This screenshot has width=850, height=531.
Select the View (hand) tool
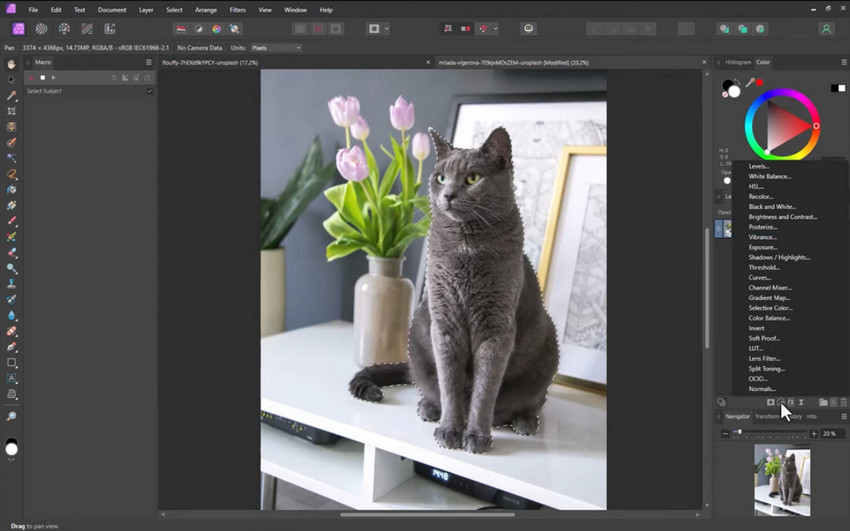[x=11, y=64]
